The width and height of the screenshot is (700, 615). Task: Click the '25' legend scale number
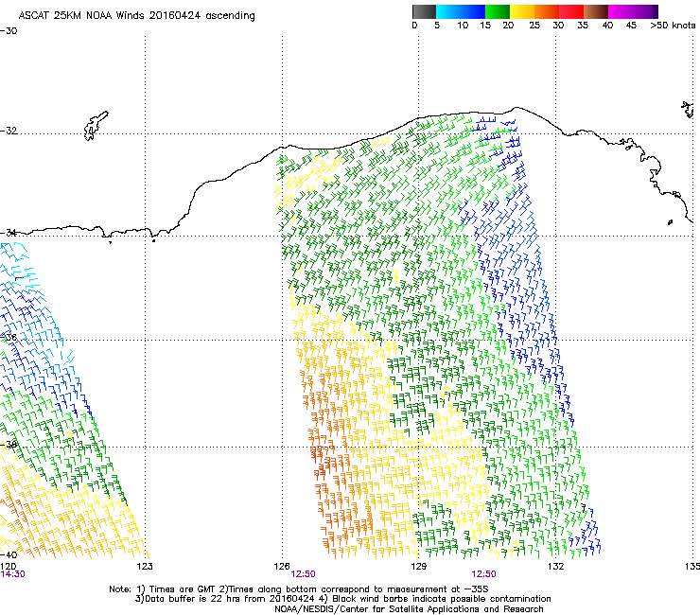pos(534,26)
